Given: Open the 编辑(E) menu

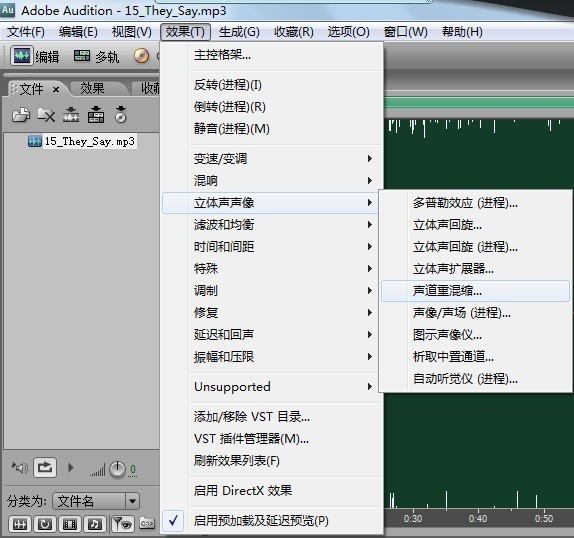Looking at the screenshot, I should (78, 32).
